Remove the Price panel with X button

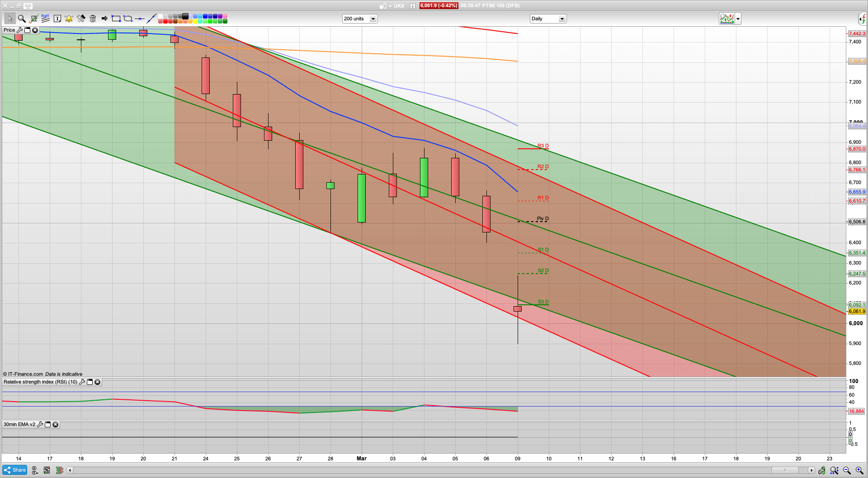click(x=35, y=30)
